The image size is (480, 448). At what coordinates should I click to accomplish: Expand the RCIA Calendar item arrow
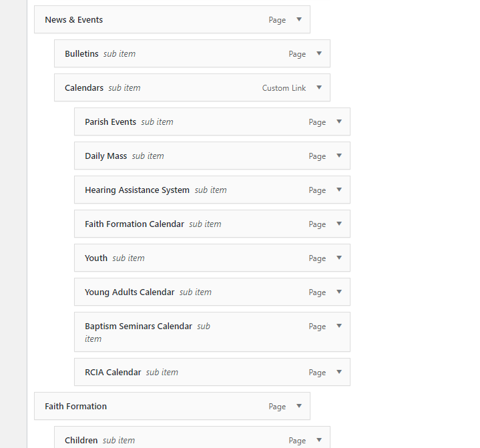click(x=339, y=372)
